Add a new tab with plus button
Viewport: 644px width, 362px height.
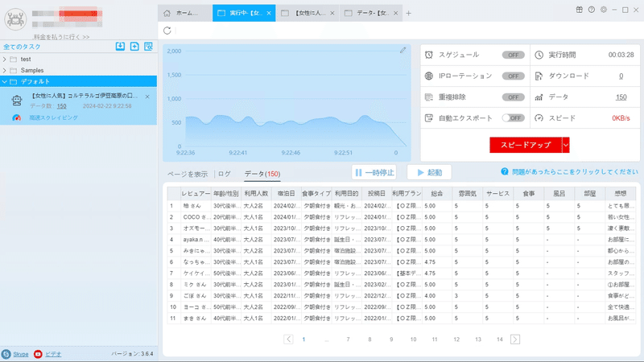(408, 13)
